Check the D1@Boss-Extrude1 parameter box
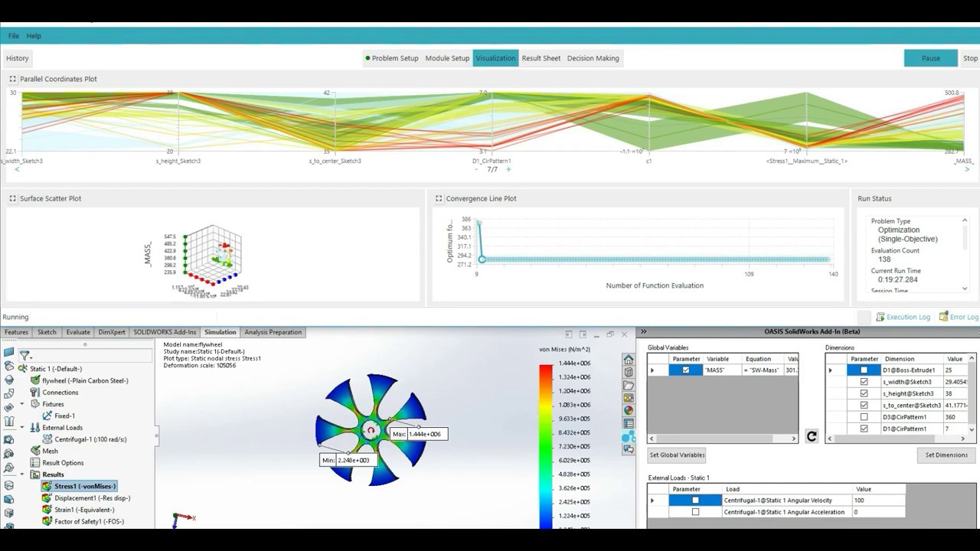The height and width of the screenshot is (551, 980). 864,370
